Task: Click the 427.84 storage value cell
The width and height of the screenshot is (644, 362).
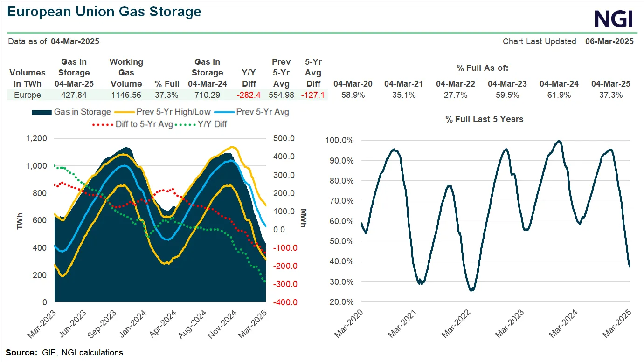Action: coord(75,95)
